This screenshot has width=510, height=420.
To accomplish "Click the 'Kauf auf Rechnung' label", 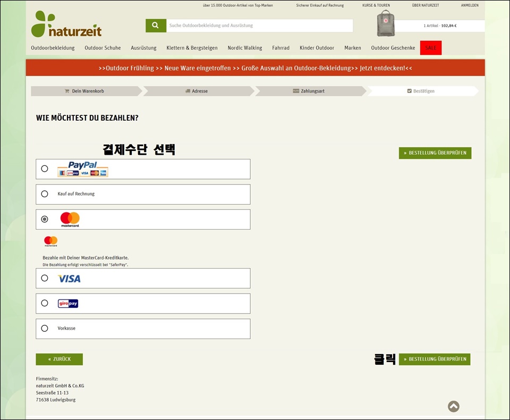I will pyautogui.click(x=76, y=194).
